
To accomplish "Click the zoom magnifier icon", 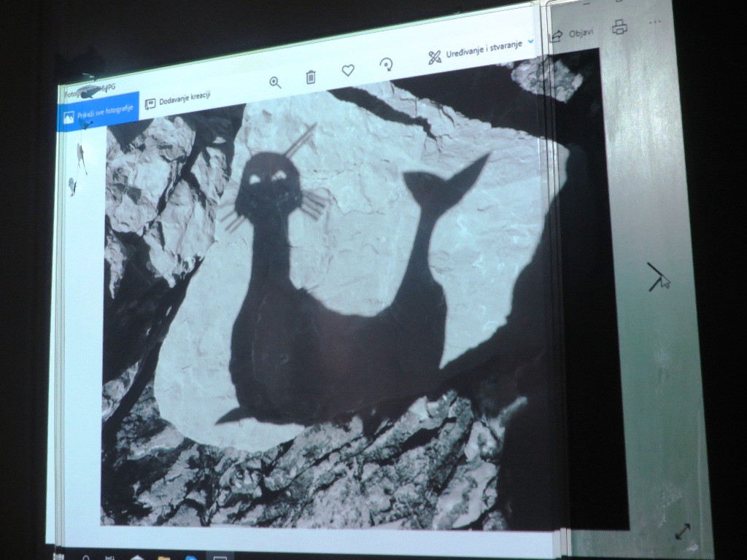I will [275, 82].
